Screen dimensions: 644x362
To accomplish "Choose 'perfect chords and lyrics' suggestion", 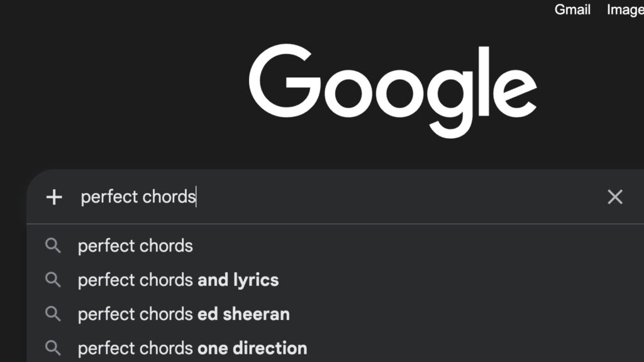I will pos(178,280).
